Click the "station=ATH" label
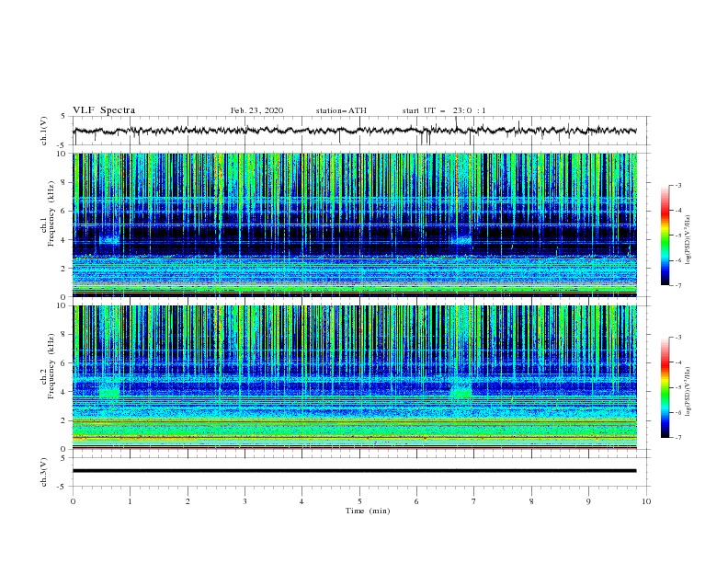This screenshot has height=563, width=728. pyautogui.click(x=341, y=110)
